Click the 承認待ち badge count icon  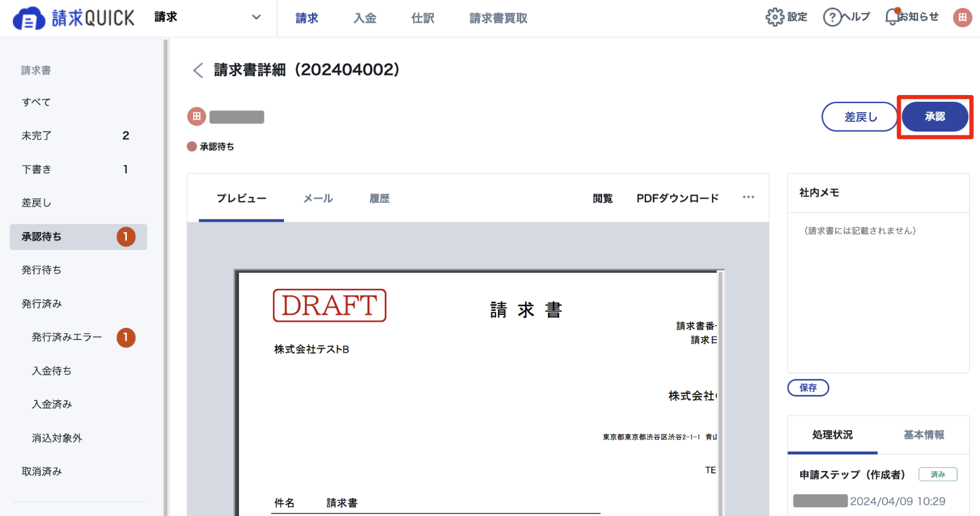click(126, 236)
